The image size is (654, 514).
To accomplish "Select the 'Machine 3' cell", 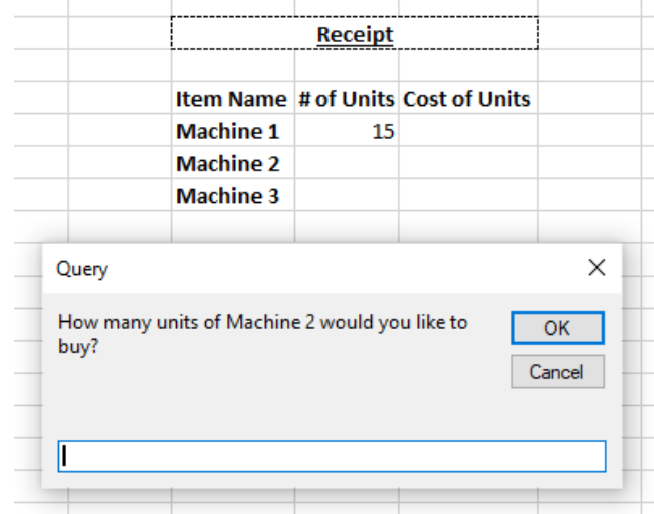I will 233,195.
